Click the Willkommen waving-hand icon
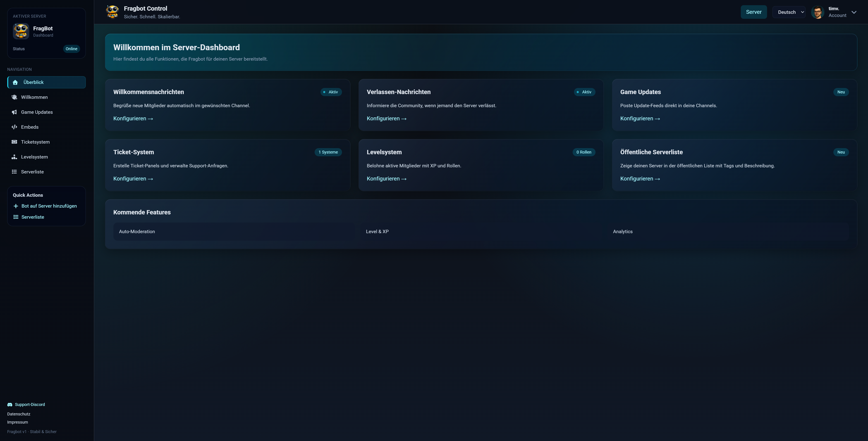Image resolution: width=868 pixels, height=441 pixels. pos(14,97)
